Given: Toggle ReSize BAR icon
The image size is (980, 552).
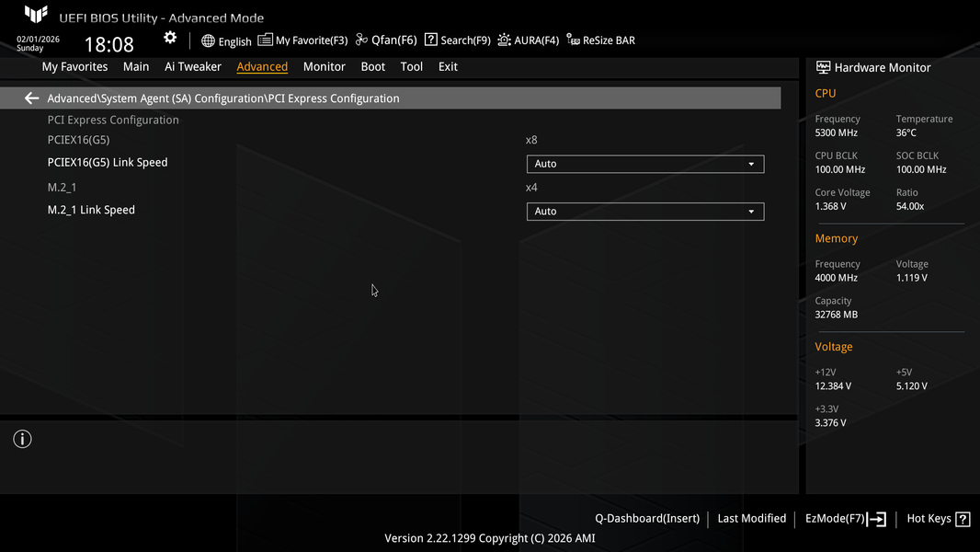Looking at the screenshot, I should (x=573, y=40).
